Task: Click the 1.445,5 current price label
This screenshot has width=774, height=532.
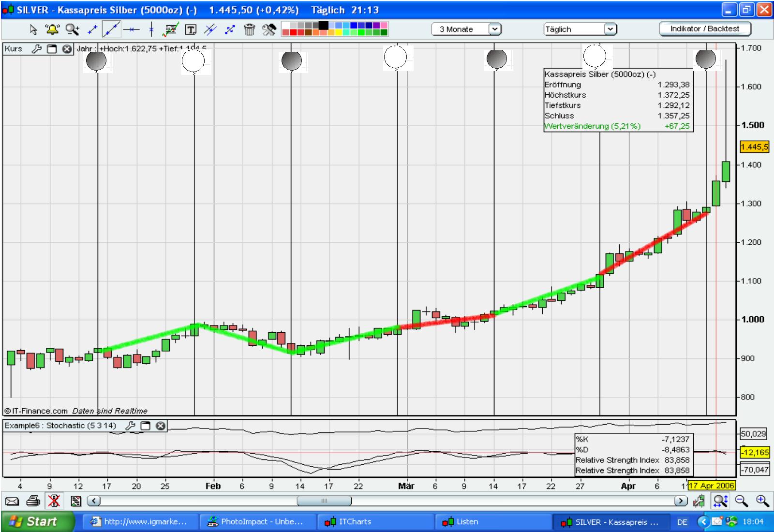Action: [x=754, y=147]
